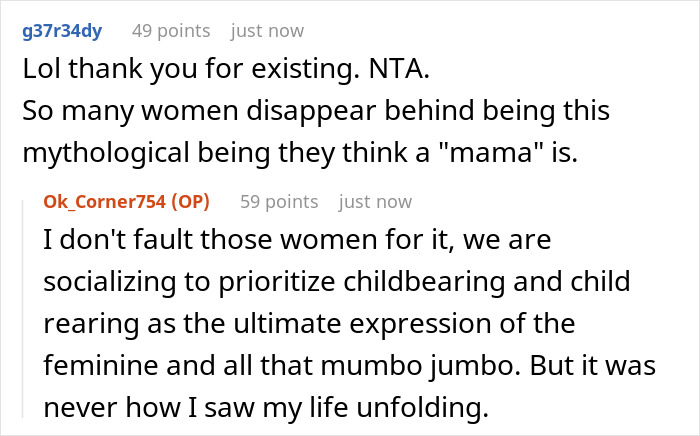Open g37r34dy's user profile link
Viewport: 700px width, 436px height.
pyautogui.click(x=64, y=31)
